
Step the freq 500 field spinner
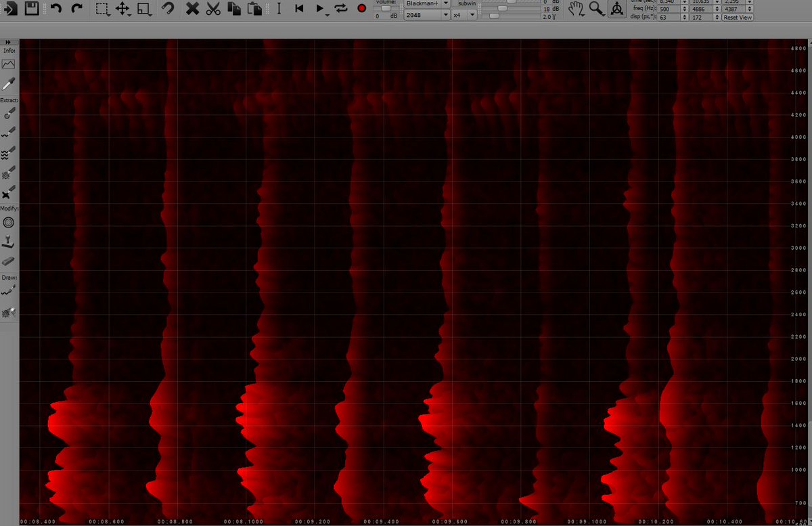(685, 9)
